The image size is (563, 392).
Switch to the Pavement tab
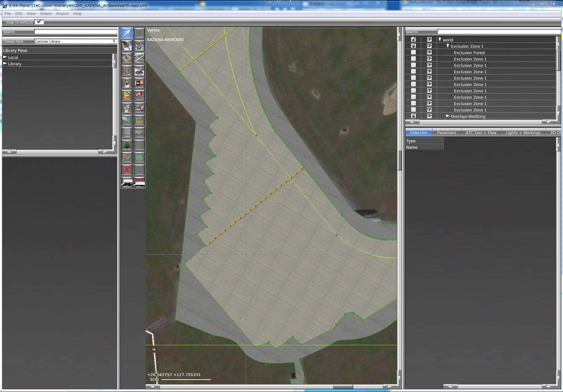click(446, 133)
